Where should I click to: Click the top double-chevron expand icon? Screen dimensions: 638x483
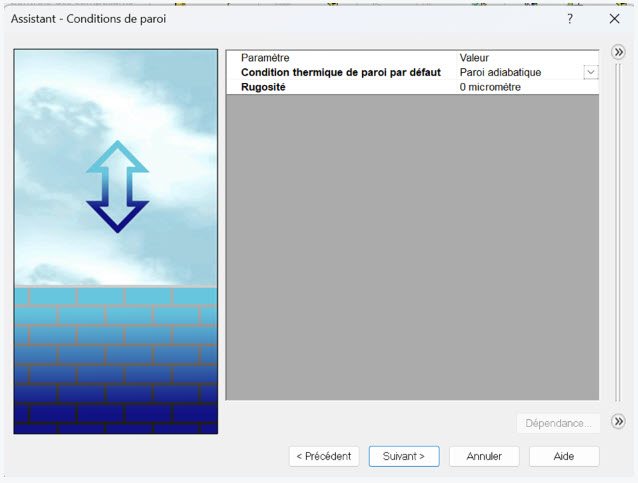(x=618, y=53)
